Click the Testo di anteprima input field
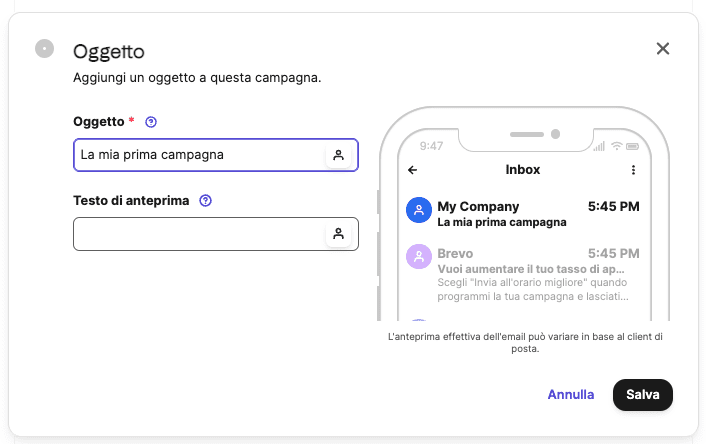The height and width of the screenshot is (444, 706). 216,234
